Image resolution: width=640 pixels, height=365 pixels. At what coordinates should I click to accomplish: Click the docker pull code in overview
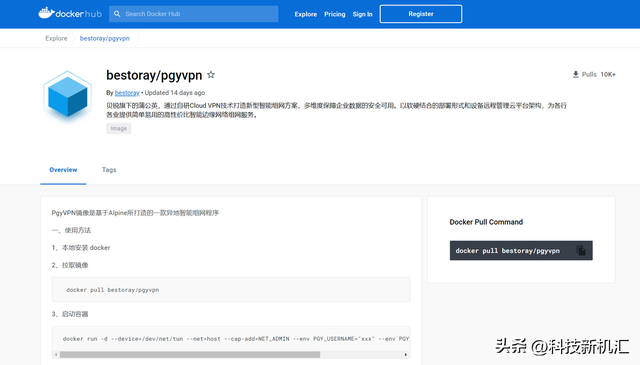click(x=113, y=290)
